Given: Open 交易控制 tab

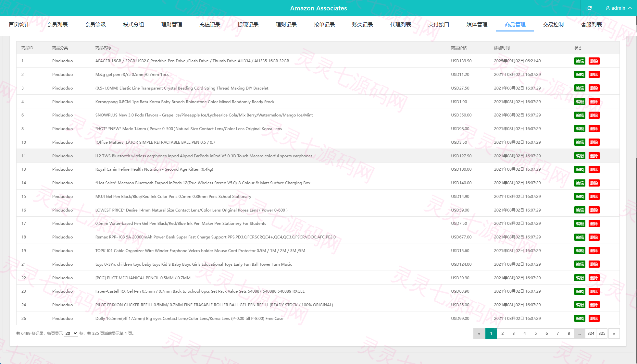Looking at the screenshot, I should pos(553,25).
